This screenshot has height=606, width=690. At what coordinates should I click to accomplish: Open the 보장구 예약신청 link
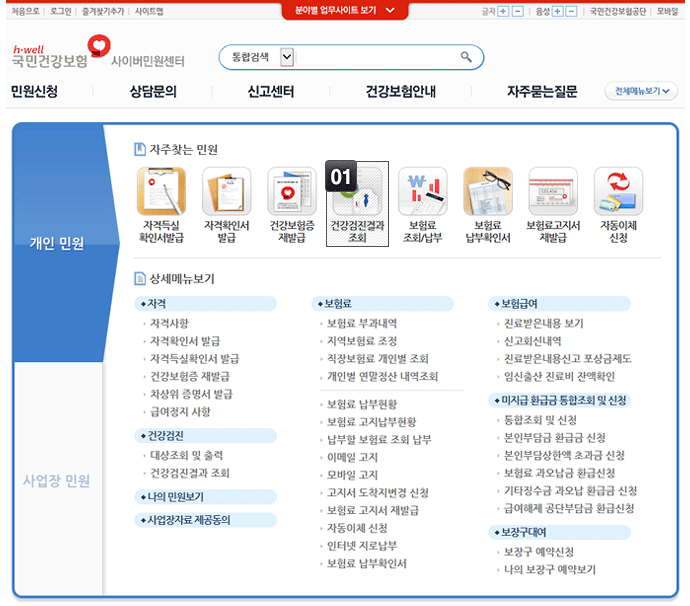(x=539, y=552)
